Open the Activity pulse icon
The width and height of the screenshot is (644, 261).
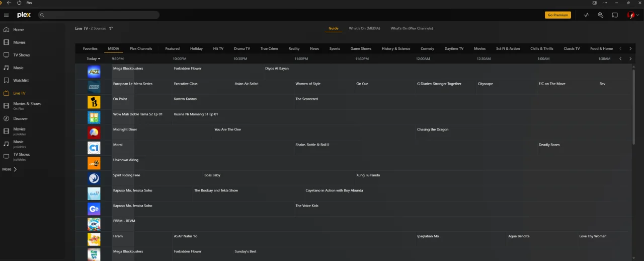click(586, 15)
